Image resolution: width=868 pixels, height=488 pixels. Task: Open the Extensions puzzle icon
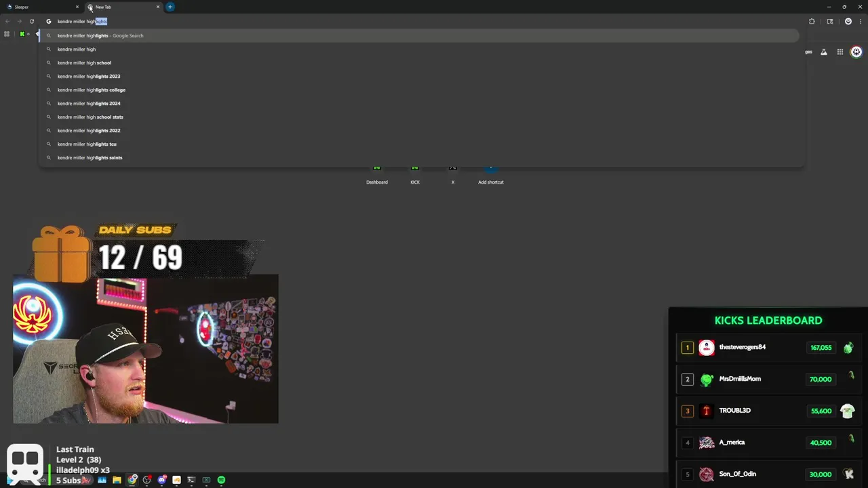pyautogui.click(x=812, y=21)
